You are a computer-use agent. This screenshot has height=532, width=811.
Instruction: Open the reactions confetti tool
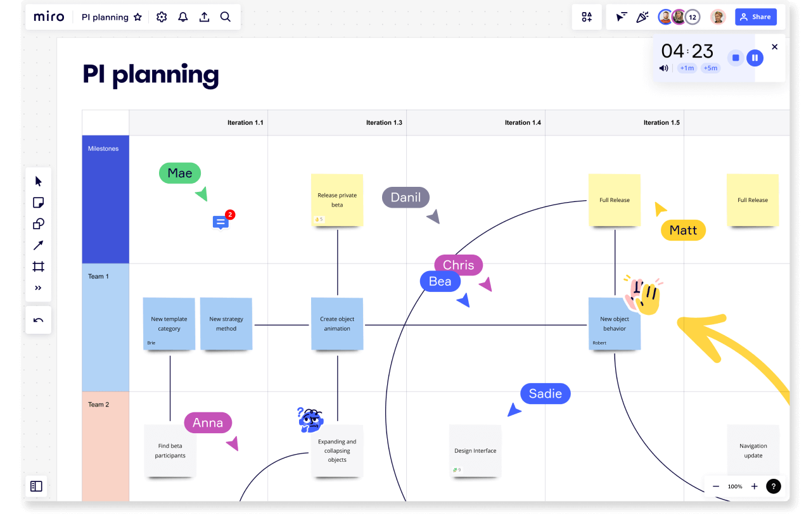click(x=642, y=16)
